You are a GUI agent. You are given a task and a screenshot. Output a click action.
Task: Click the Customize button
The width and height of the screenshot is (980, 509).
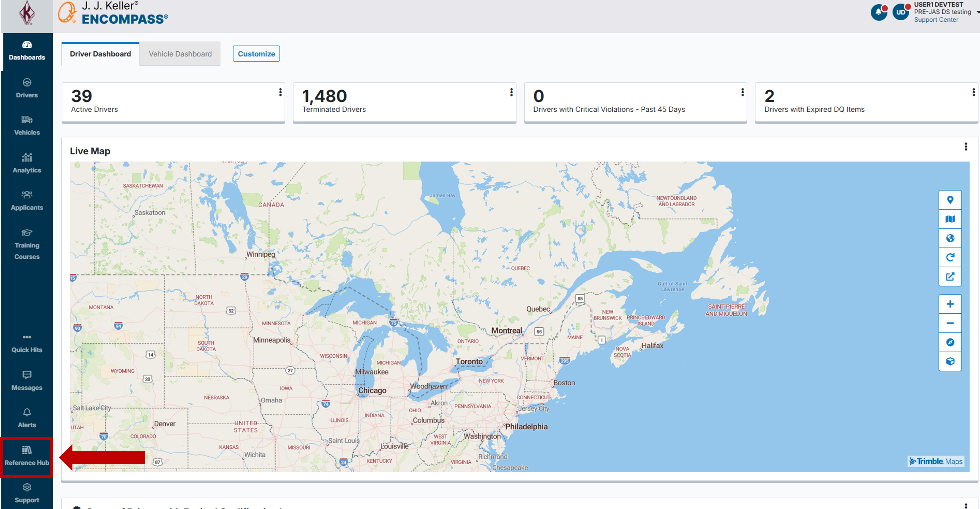click(256, 54)
